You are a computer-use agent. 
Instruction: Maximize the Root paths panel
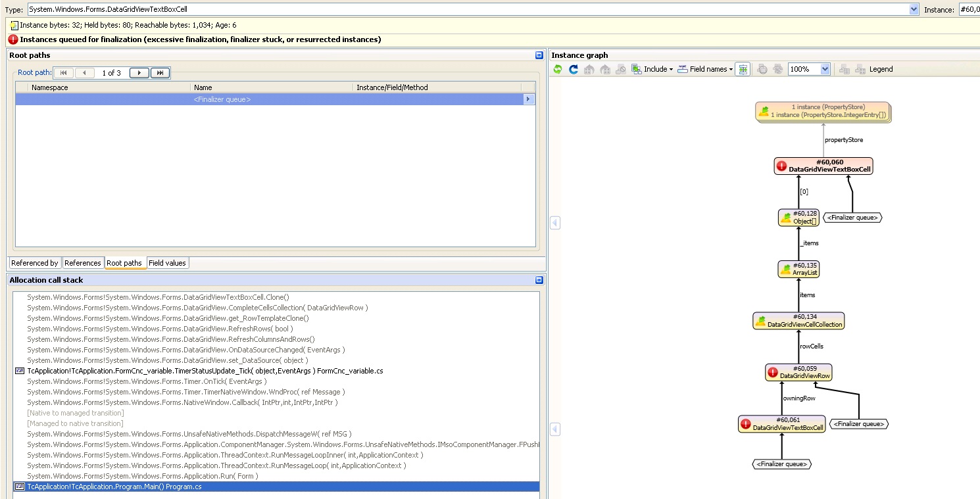(x=539, y=55)
